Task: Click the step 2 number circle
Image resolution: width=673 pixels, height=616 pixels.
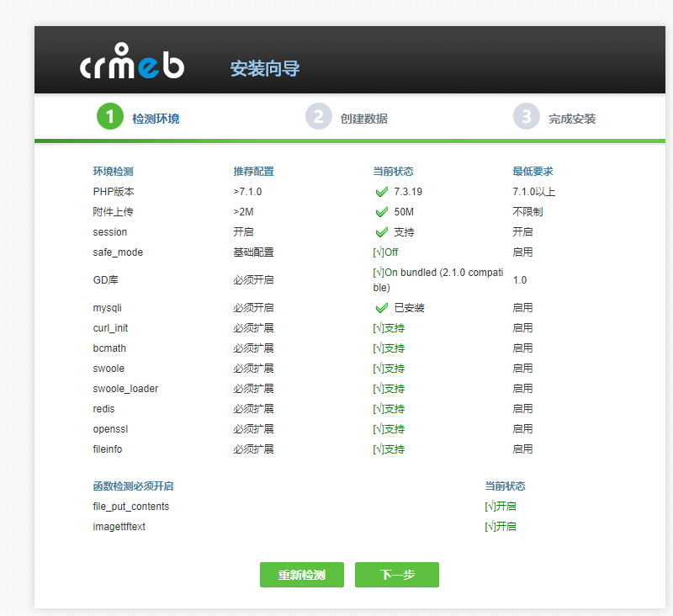Action: click(x=318, y=117)
